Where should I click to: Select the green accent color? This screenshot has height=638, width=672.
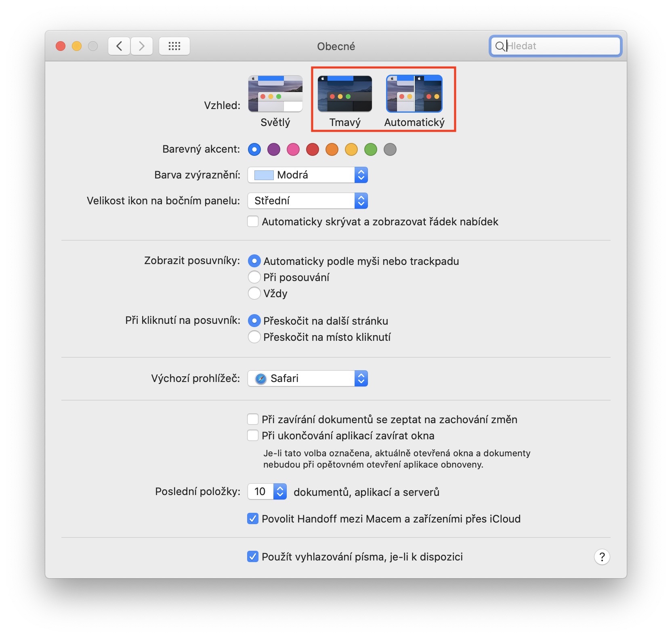tap(371, 149)
